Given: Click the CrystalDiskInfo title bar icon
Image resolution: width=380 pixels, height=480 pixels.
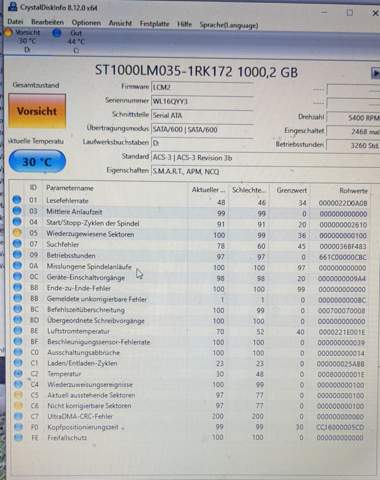Looking at the screenshot, I should point(13,6).
